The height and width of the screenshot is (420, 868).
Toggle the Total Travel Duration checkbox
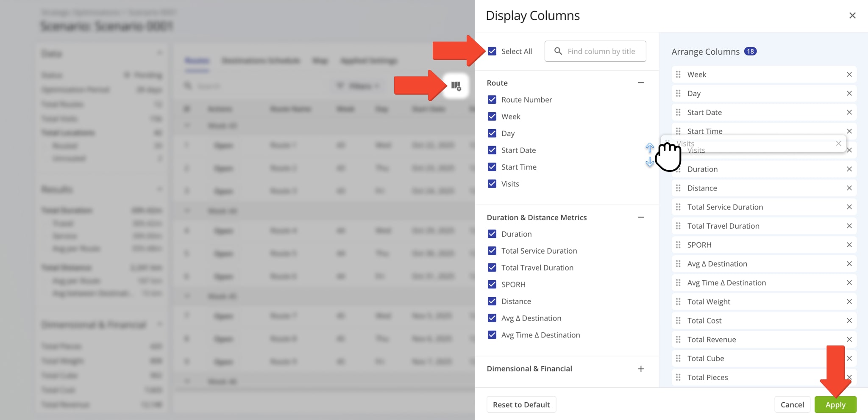tap(492, 268)
